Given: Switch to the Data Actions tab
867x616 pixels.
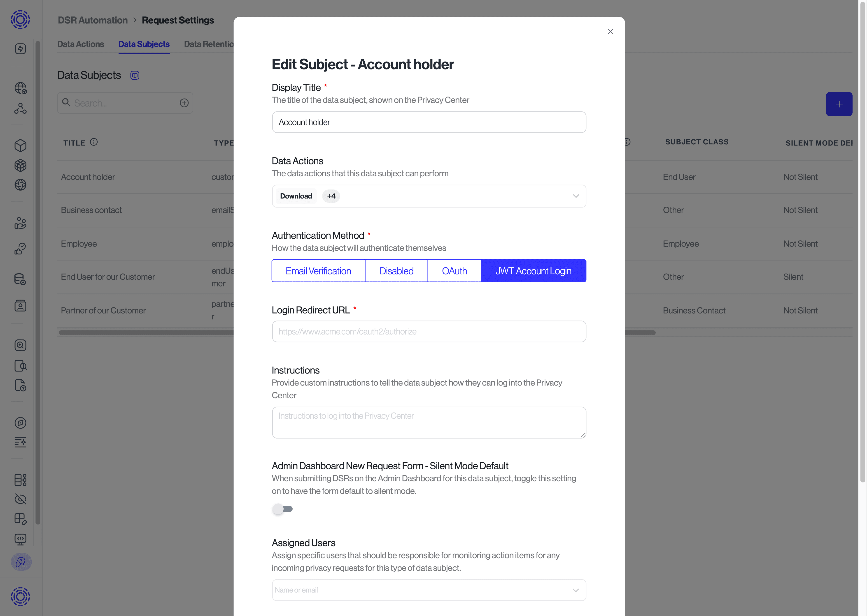Looking at the screenshot, I should pyautogui.click(x=80, y=44).
